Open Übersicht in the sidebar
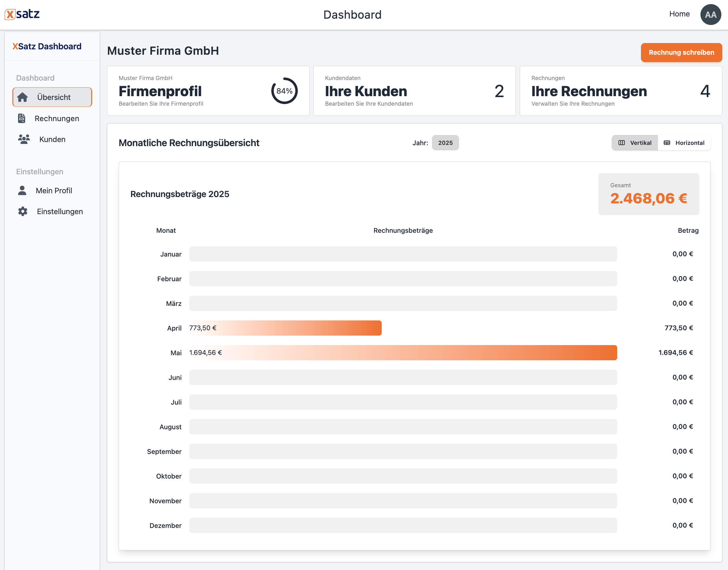The image size is (728, 570). [x=52, y=97]
